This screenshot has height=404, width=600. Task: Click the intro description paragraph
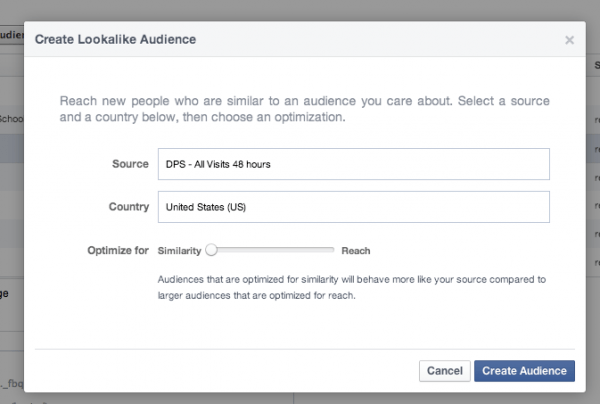click(x=305, y=109)
